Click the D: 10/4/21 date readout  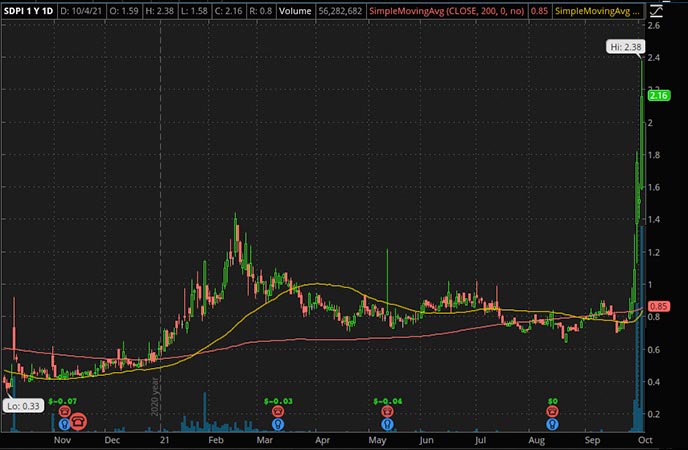click(81, 11)
